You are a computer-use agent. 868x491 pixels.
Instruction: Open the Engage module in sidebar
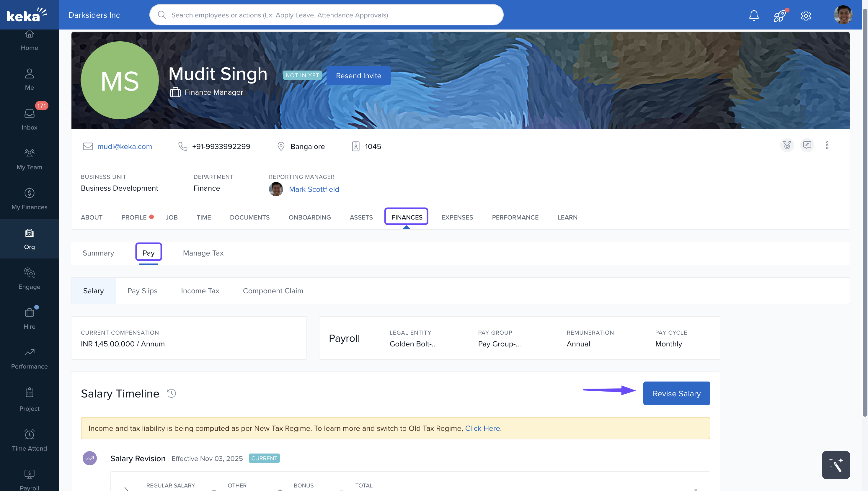[x=29, y=278]
